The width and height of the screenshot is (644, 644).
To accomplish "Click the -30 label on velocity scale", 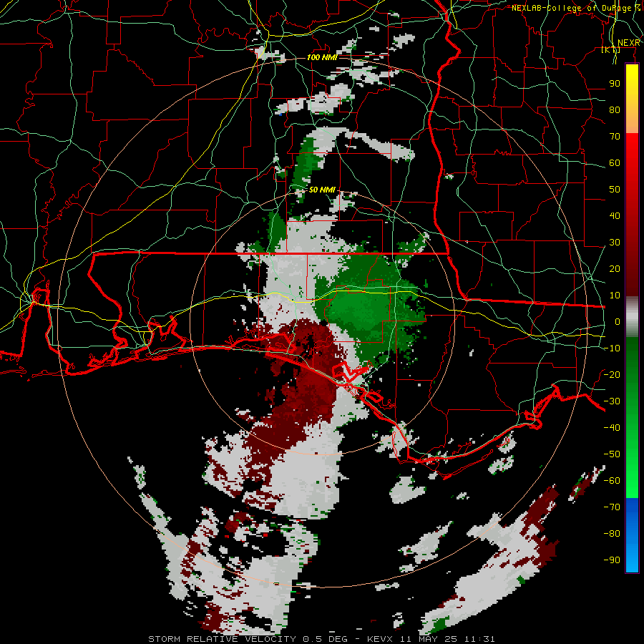I will (612, 401).
